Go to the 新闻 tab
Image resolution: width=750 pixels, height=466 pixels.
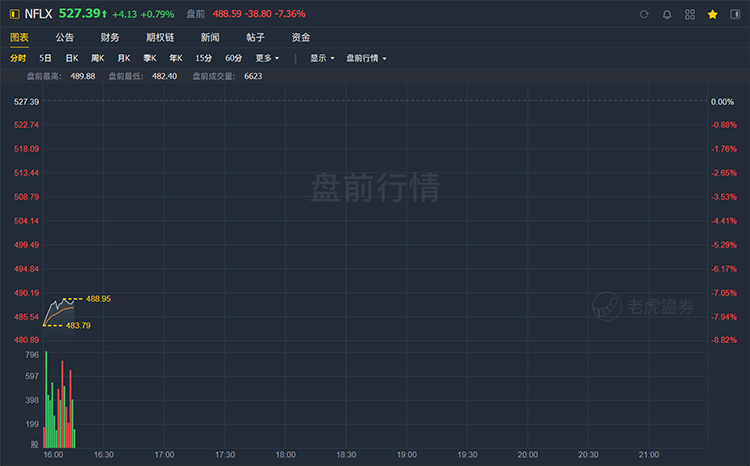point(210,37)
